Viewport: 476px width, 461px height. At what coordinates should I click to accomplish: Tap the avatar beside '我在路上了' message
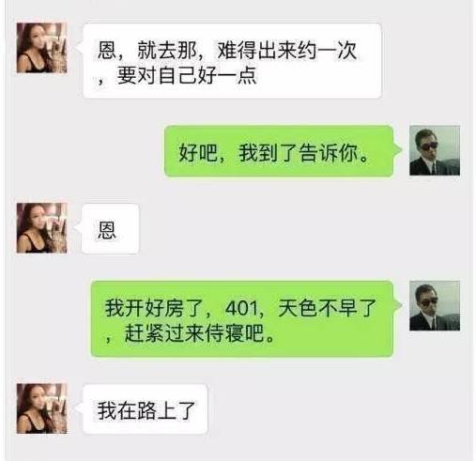coord(41,408)
